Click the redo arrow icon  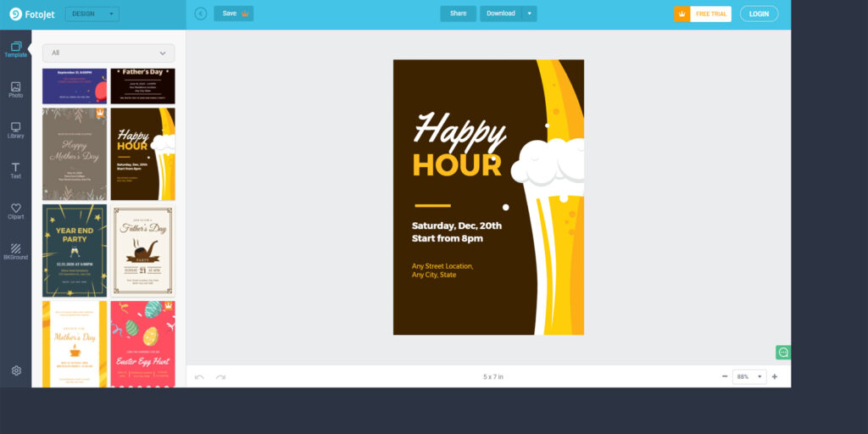220,376
